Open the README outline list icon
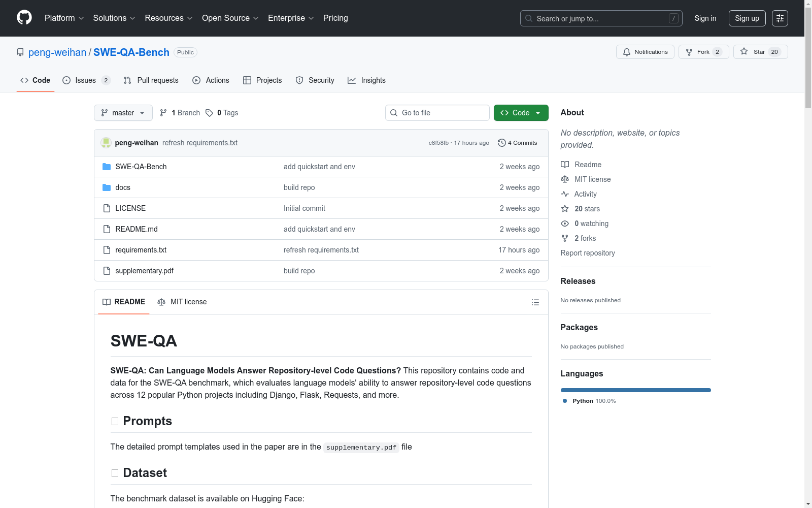The image size is (812, 508). click(535, 302)
